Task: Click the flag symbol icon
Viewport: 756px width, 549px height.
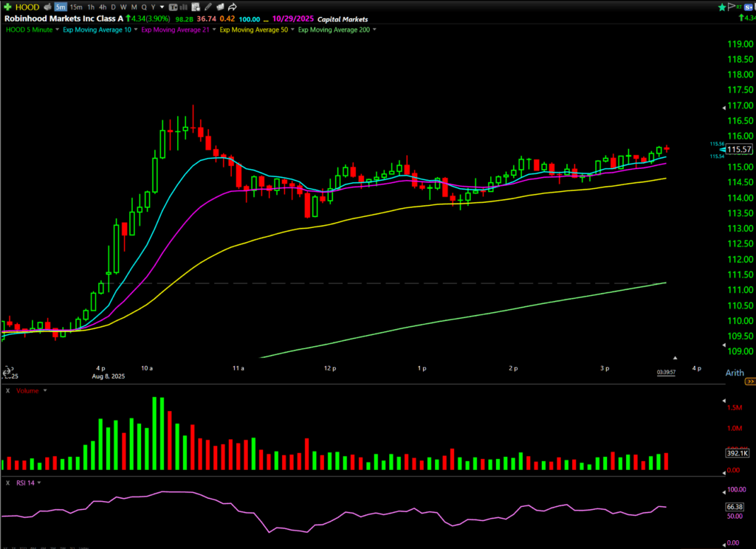Action: point(731,6)
